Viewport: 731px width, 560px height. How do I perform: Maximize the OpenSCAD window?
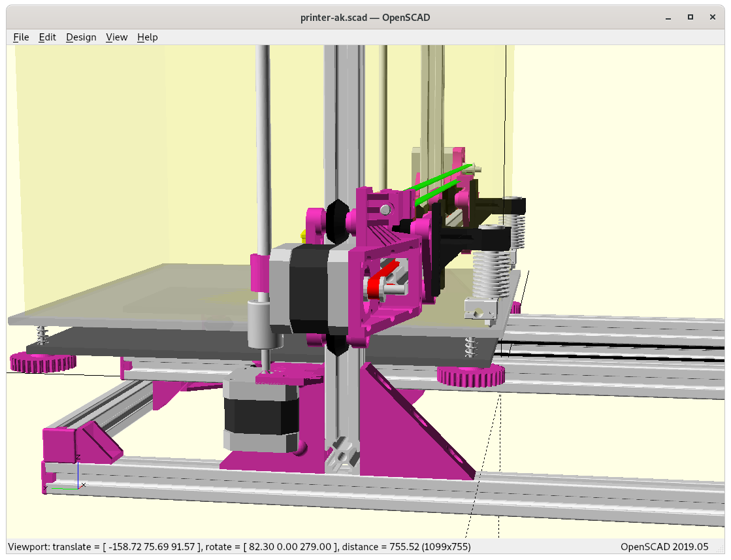tap(690, 18)
